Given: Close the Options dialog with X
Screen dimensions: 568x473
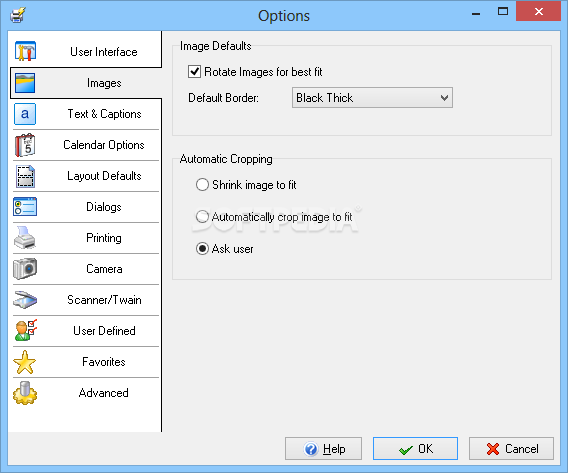Looking at the screenshot, I should pyautogui.click(x=538, y=12).
